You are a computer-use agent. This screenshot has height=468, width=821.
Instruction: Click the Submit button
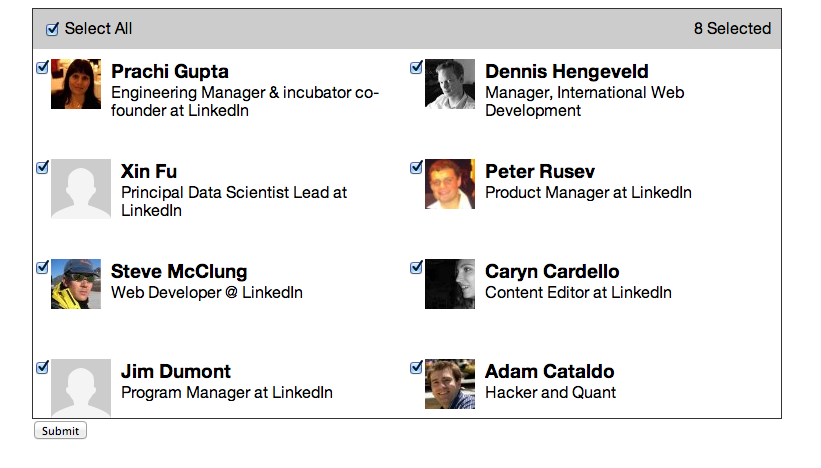tap(60, 431)
